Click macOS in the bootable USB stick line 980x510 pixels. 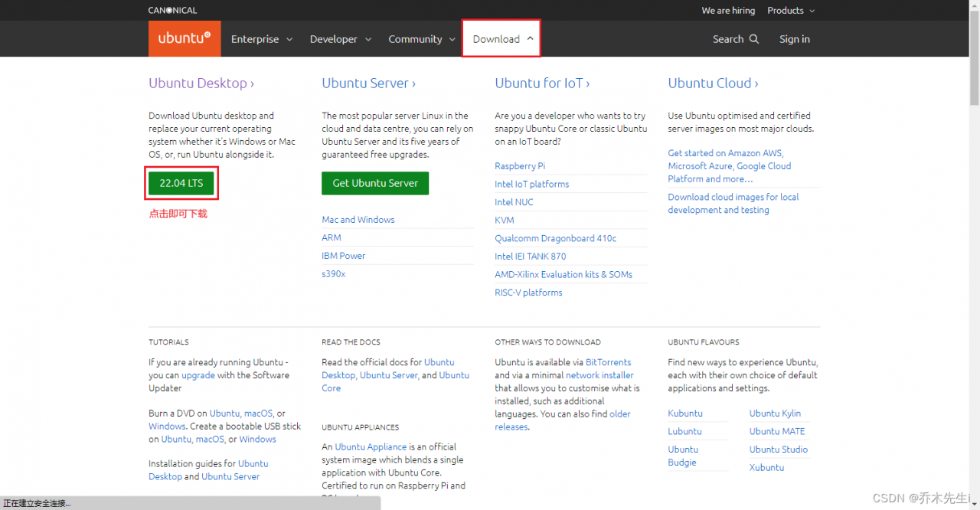pos(210,439)
